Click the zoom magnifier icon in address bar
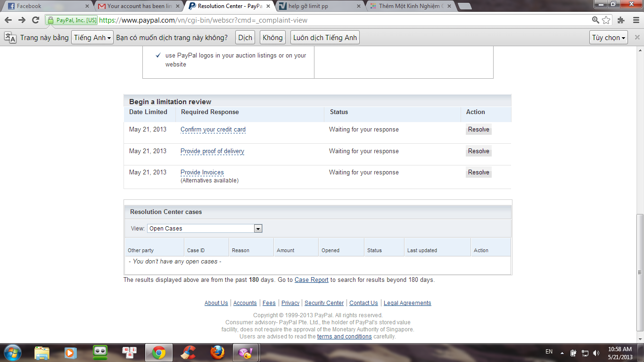The image size is (644, 362). (x=596, y=20)
